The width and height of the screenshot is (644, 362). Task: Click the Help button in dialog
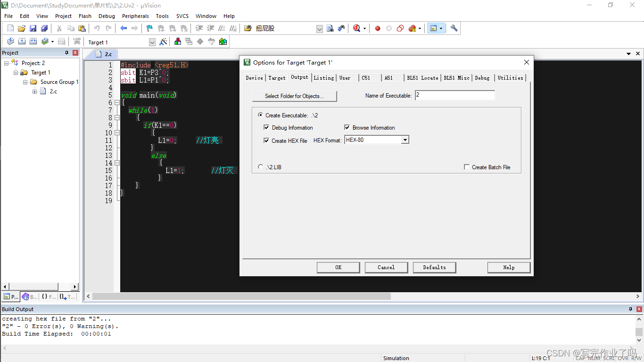coord(509,267)
